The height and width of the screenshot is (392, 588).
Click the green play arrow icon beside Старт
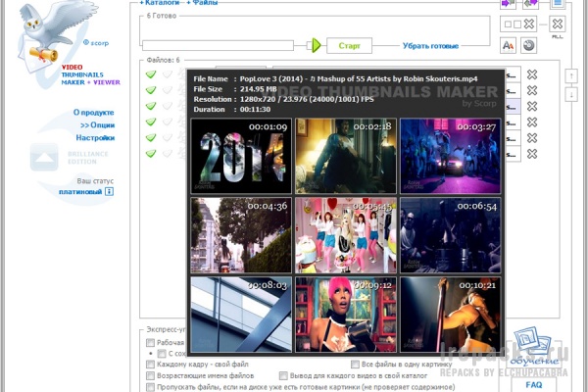317,45
